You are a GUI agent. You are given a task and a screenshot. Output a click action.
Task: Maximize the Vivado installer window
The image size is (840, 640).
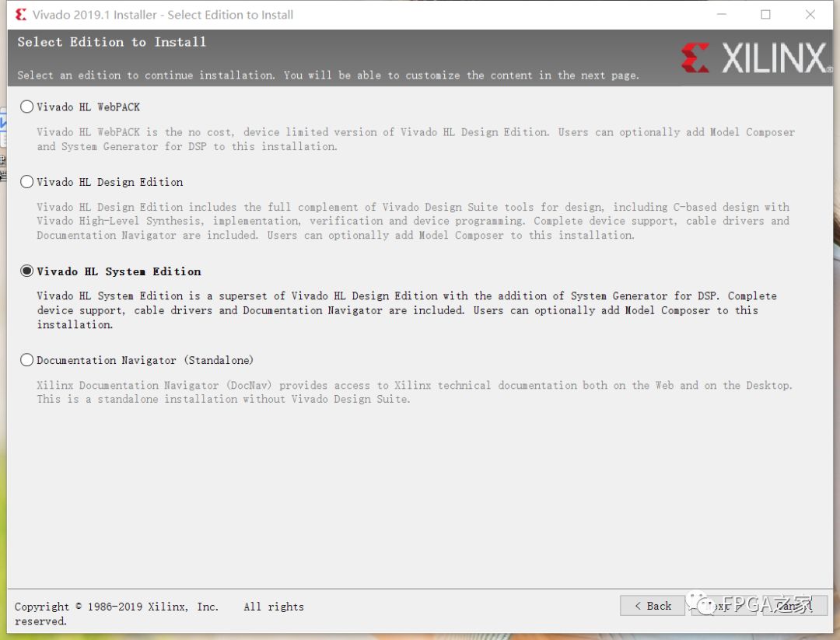click(x=765, y=15)
